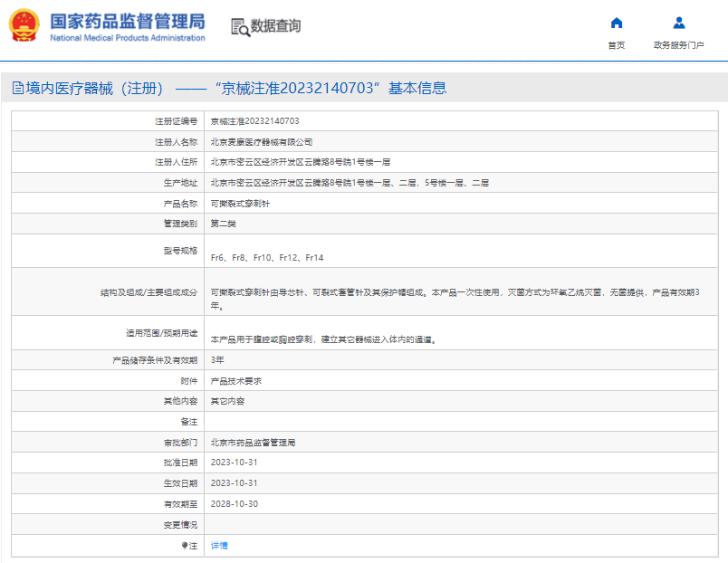Screen dimensions: 728x563
Task: Click the 产品储存条件及有效期 label
Action: click(x=155, y=360)
